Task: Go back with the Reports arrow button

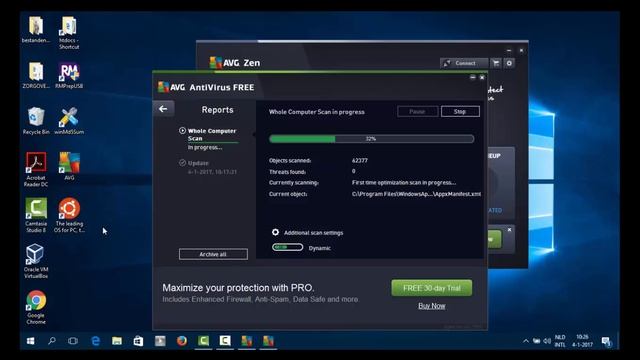Action: coord(163,109)
